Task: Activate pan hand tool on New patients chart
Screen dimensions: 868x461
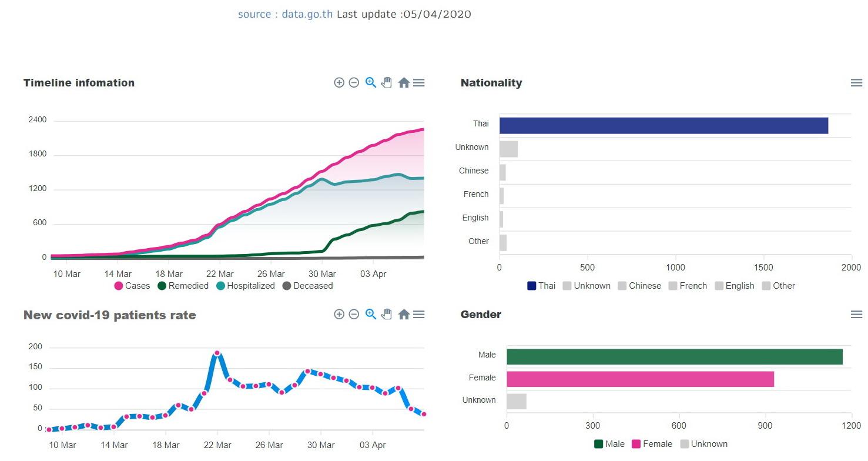Action: (386, 315)
